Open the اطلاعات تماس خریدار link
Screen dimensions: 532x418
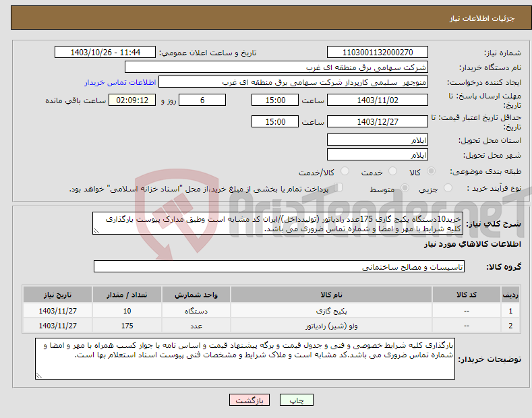pos(120,82)
